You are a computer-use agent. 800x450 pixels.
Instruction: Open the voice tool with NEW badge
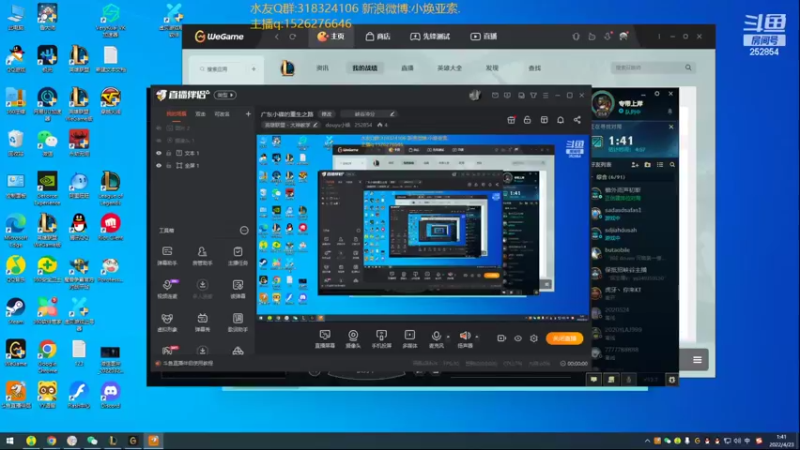tap(167, 289)
